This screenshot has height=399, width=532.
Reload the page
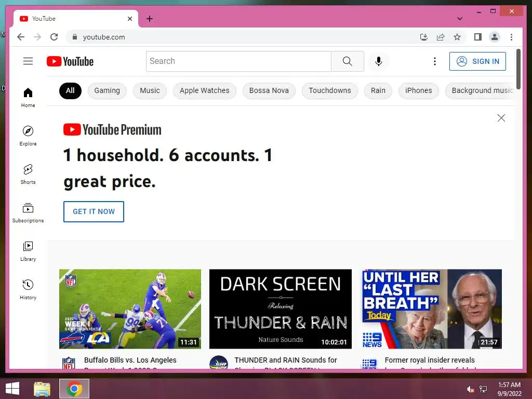click(54, 37)
